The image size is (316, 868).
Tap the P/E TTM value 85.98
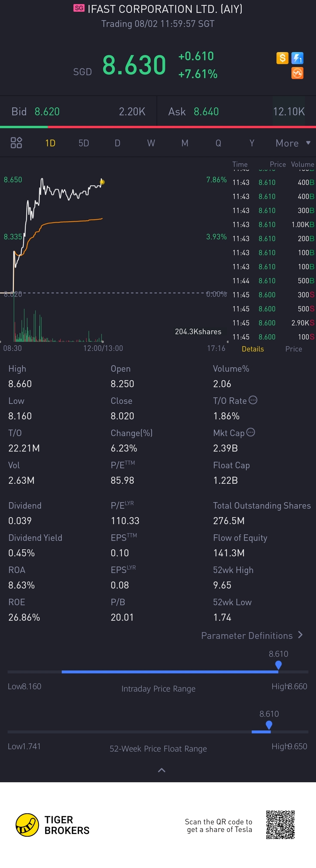122,480
